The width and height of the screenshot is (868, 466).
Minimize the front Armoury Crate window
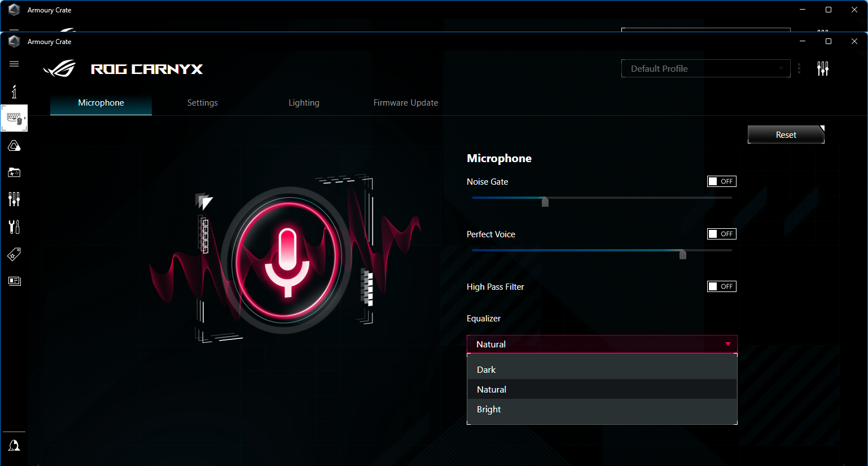[x=803, y=41]
